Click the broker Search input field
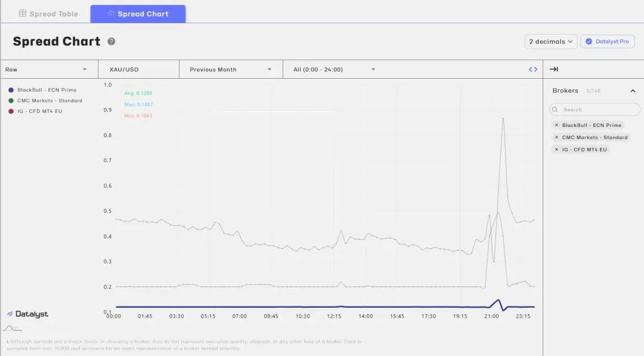 pos(595,110)
